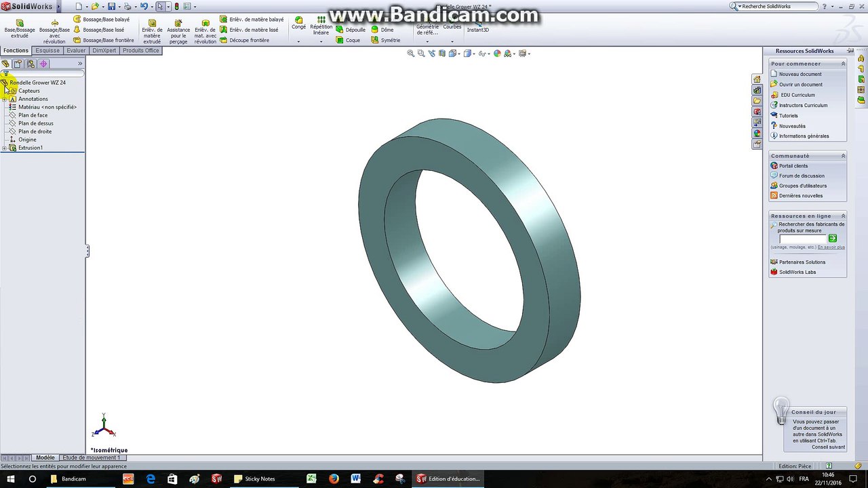Open the Design Library task pane tab
The height and width of the screenshot is (488, 868).
point(757,90)
